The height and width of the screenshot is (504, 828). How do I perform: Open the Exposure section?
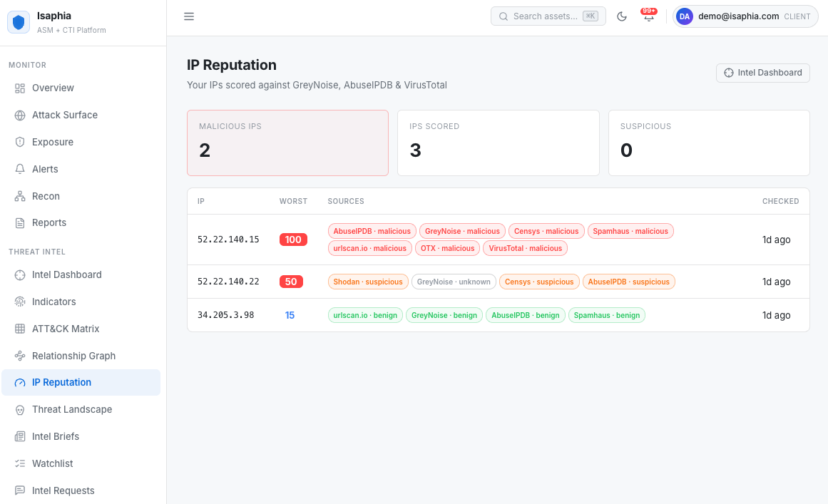point(81,142)
